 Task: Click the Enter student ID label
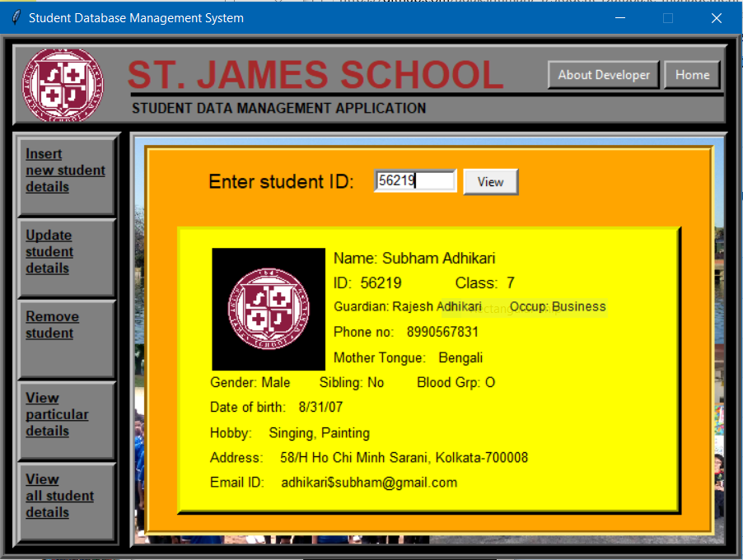[x=281, y=181]
